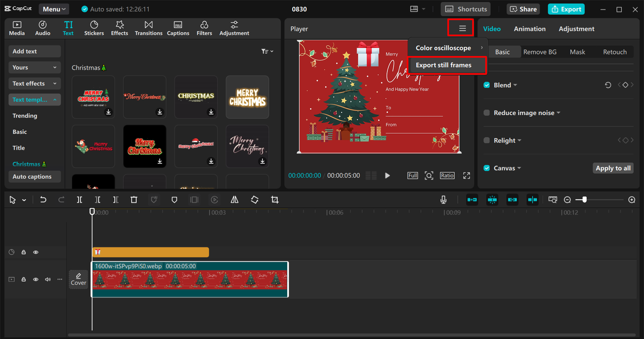Open the Adjustment panel in top toolbar
644x339 pixels.
pyautogui.click(x=234, y=28)
